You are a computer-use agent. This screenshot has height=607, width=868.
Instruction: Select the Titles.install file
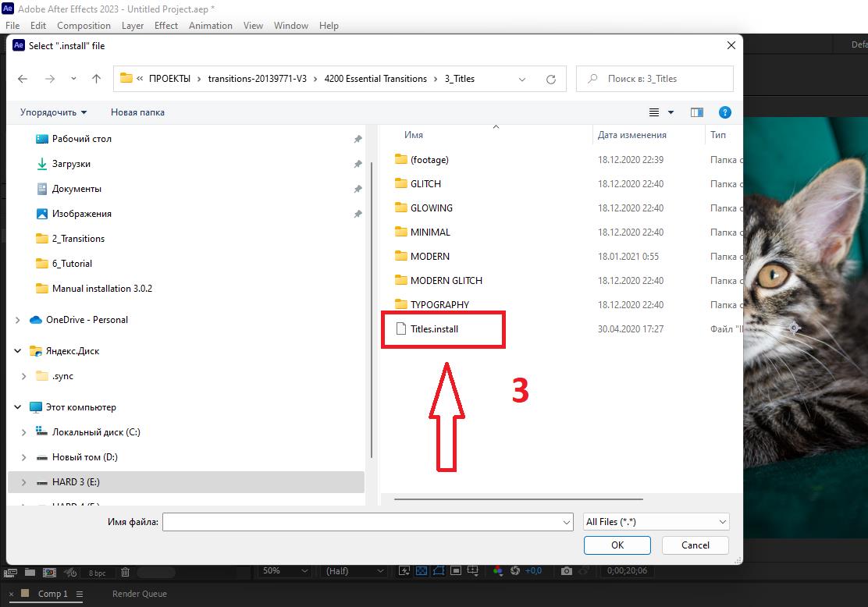point(435,329)
